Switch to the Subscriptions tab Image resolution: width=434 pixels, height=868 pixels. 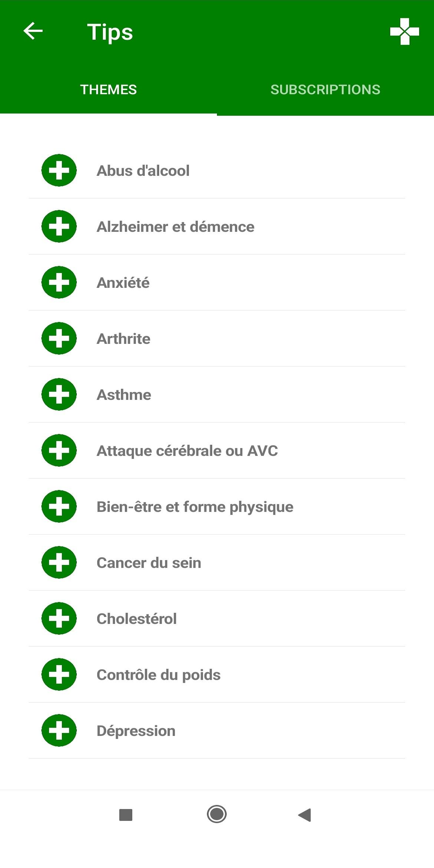click(325, 90)
